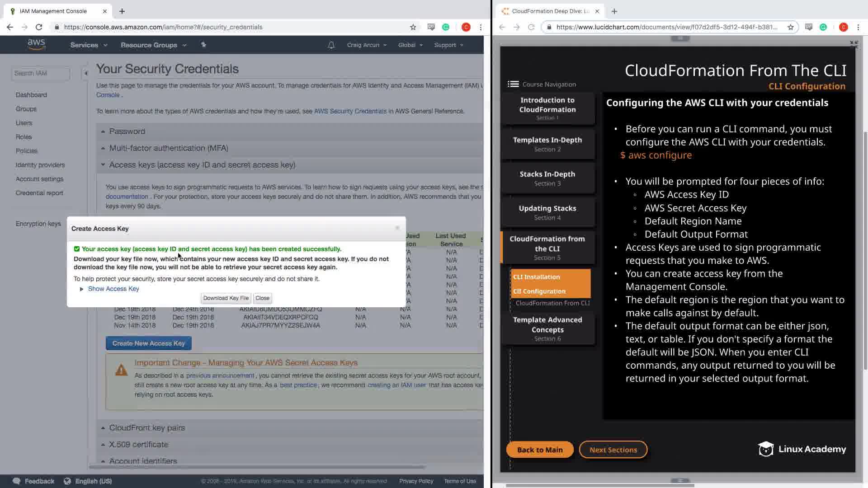Open new tab in Lucidchart window
This screenshot has height=488, width=868.
pyautogui.click(x=614, y=11)
